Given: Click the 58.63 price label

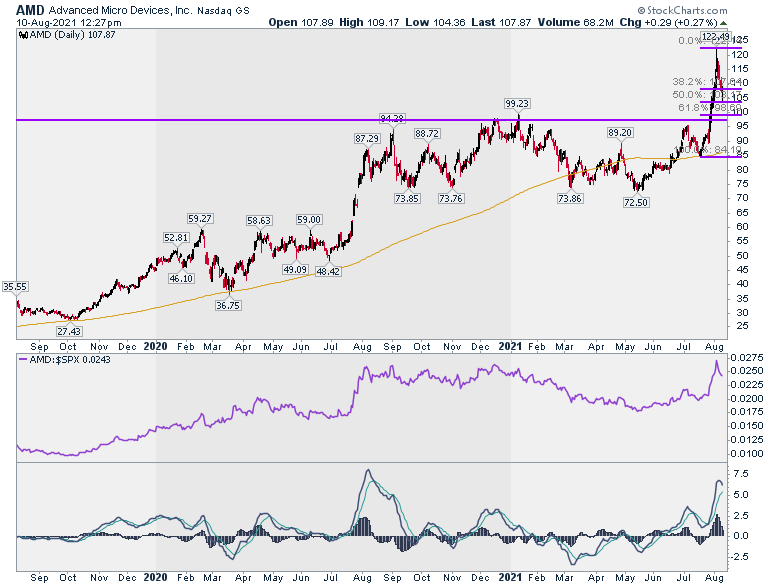Looking at the screenshot, I should (259, 220).
